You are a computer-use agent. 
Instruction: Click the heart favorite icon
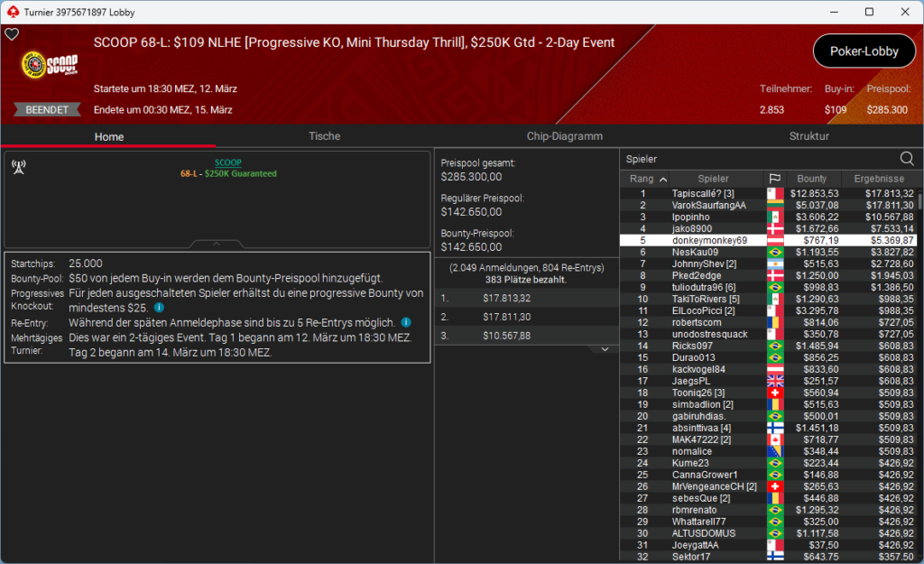coord(12,34)
